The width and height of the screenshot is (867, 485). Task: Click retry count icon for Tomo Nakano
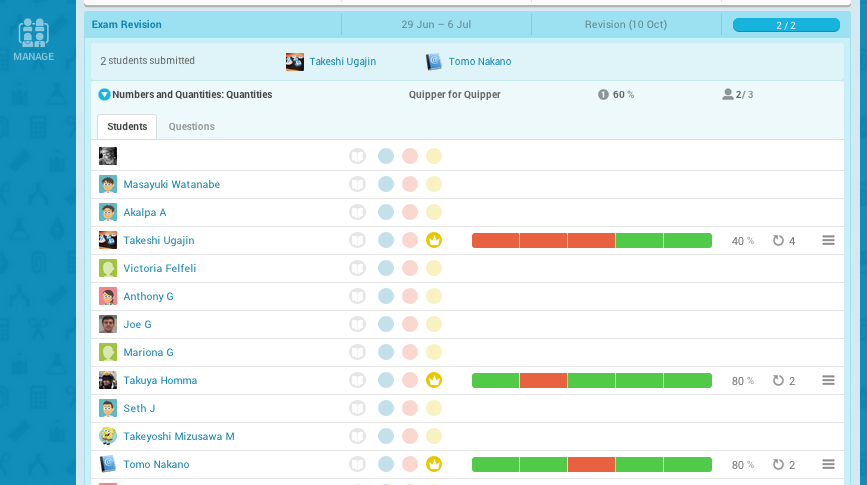click(x=778, y=465)
